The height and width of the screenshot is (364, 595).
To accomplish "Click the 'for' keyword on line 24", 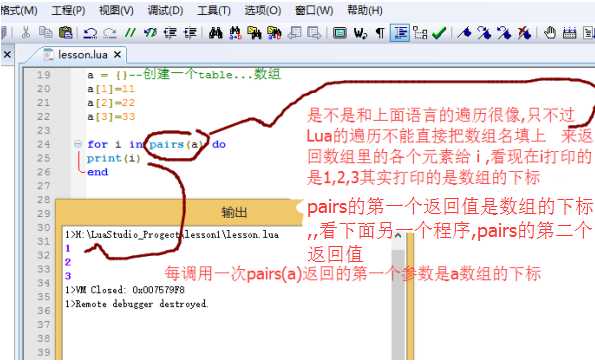I will (98, 144).
